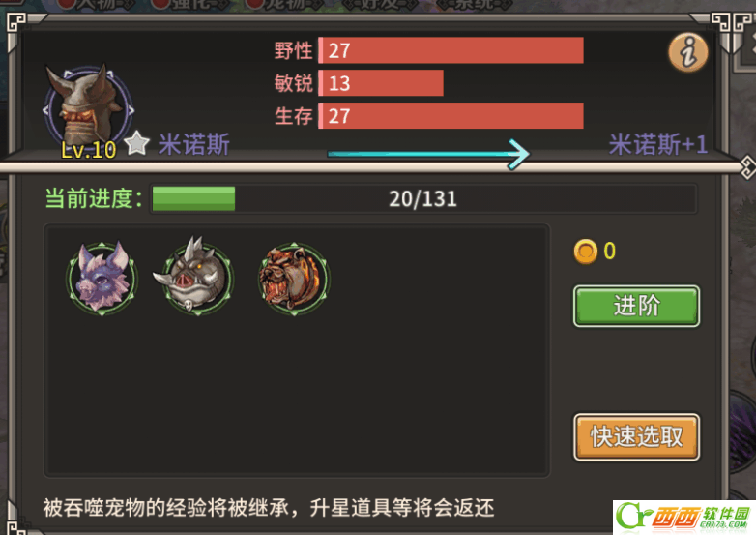The width and height of the screenshot is (756, 535).
Task: Click the 生存 stat bar
Action: [451, 116]
